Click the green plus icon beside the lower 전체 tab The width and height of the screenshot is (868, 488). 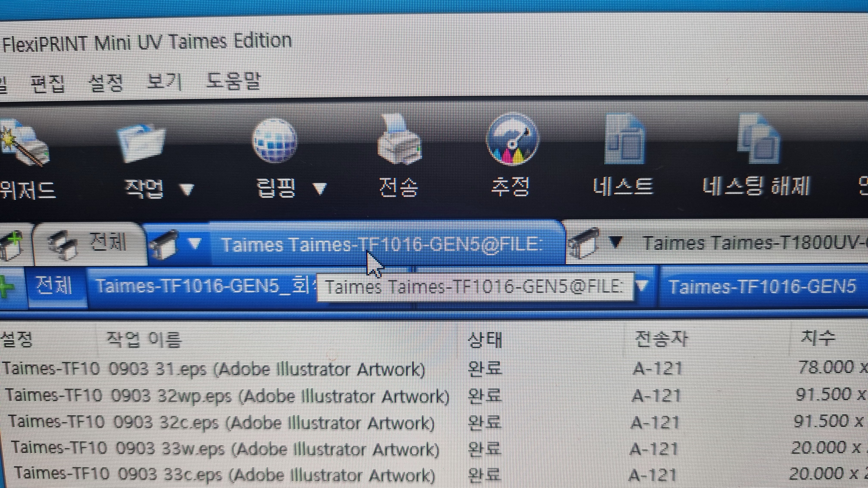click(7, 287)
